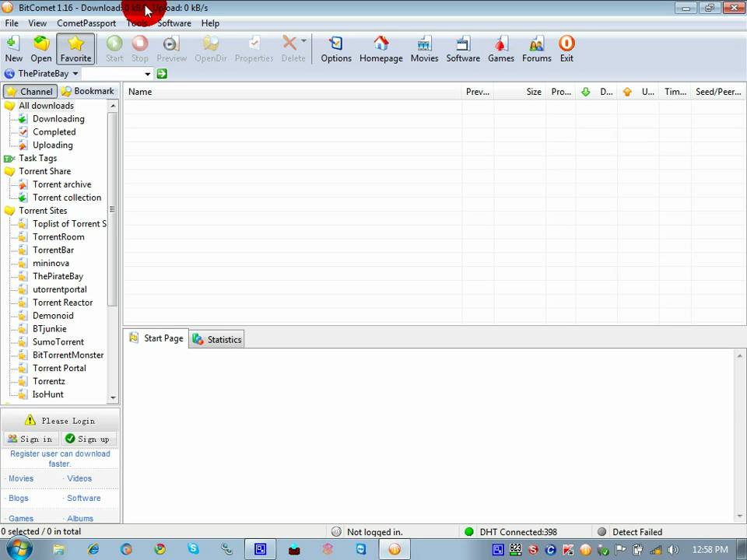The image size is (747, 560).
Task: Open the Forums toolbar icon
Action: pos(536,49)
